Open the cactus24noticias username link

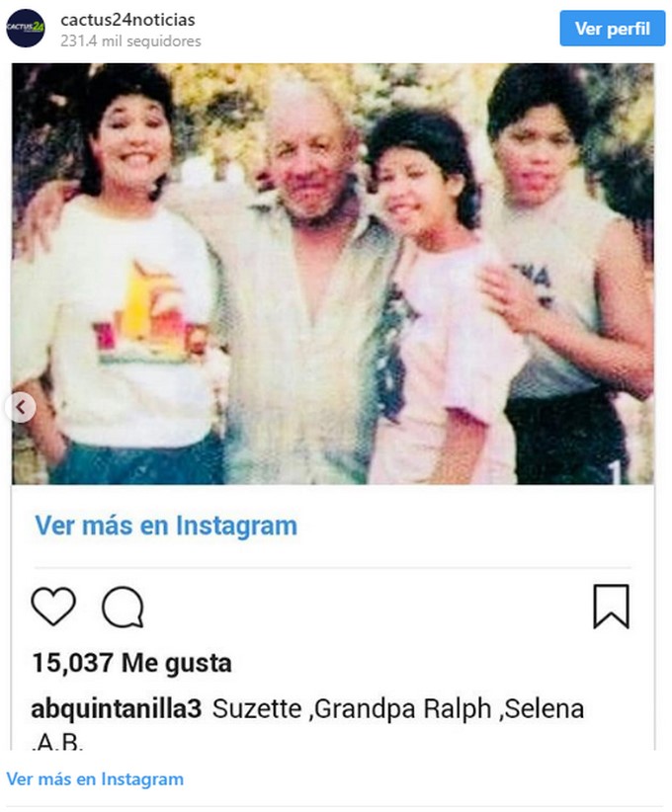click(x=127, y=20)
